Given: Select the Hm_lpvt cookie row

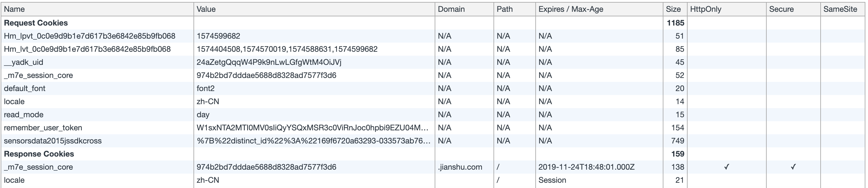Looking at the screenshot, I should 89,36.
